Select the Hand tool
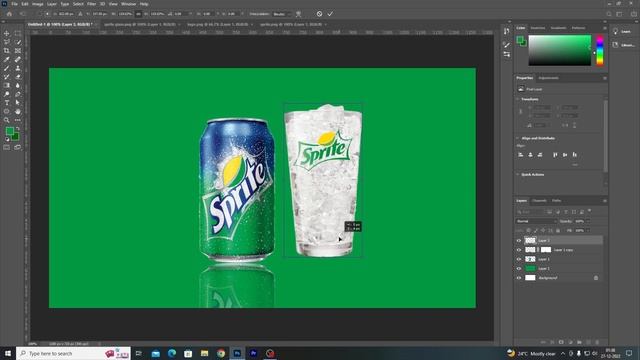 [x=18, y=111]
